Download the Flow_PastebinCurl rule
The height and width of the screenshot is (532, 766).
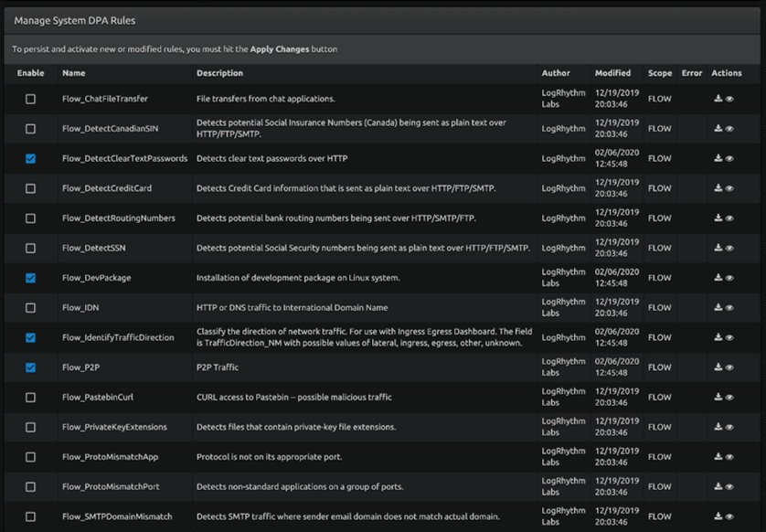click(x=718, y=398)
